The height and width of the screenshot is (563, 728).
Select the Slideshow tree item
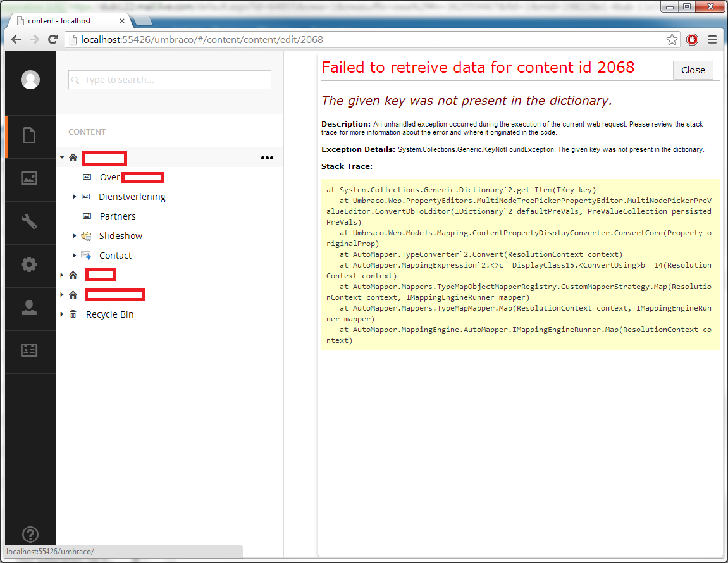[x=121, y=236]
